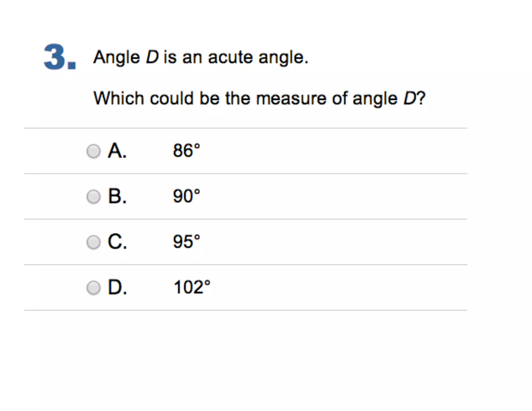Click the 90° answer value
532x411 pixels.
click(187, 196)
